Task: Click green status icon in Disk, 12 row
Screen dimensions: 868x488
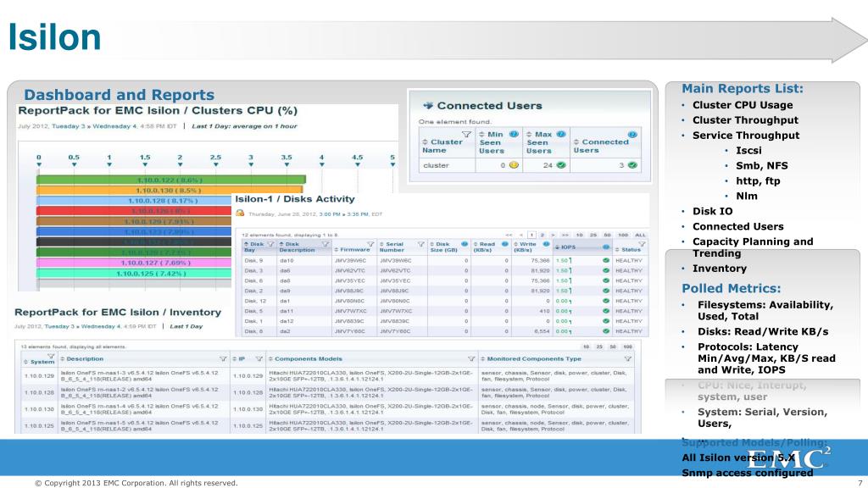Action: coord(605,301)
